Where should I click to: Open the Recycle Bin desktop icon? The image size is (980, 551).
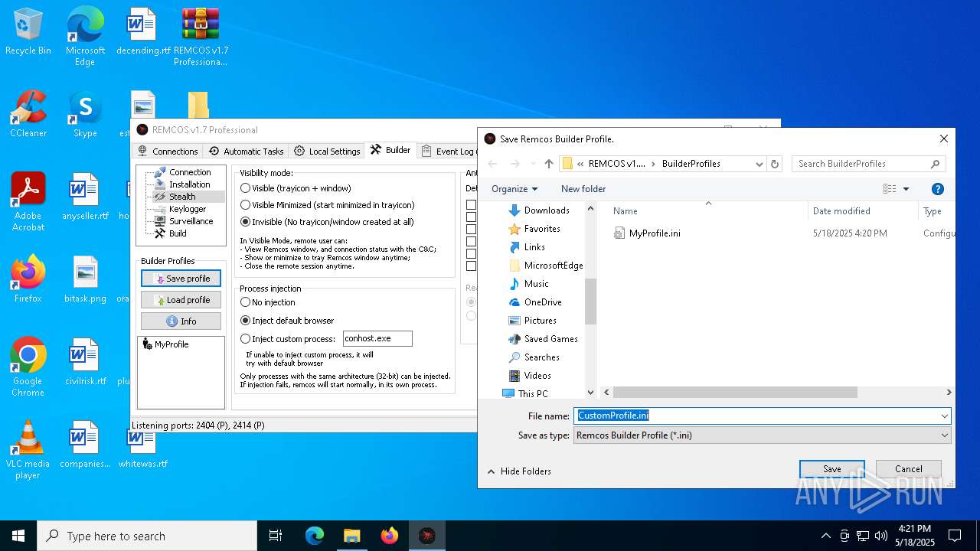pos(28,32)
